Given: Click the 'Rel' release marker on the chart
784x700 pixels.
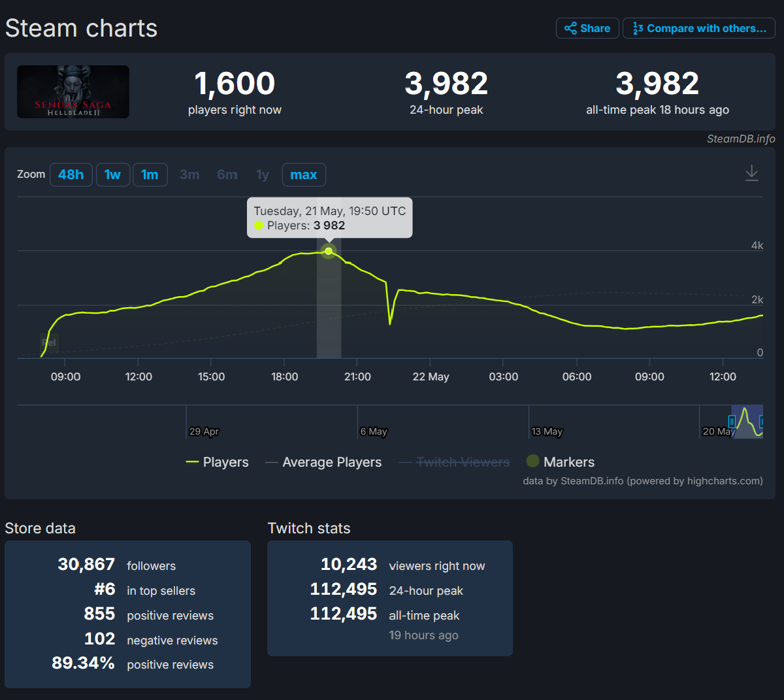Looking at the screenshot, I should (x=49, y=342).
